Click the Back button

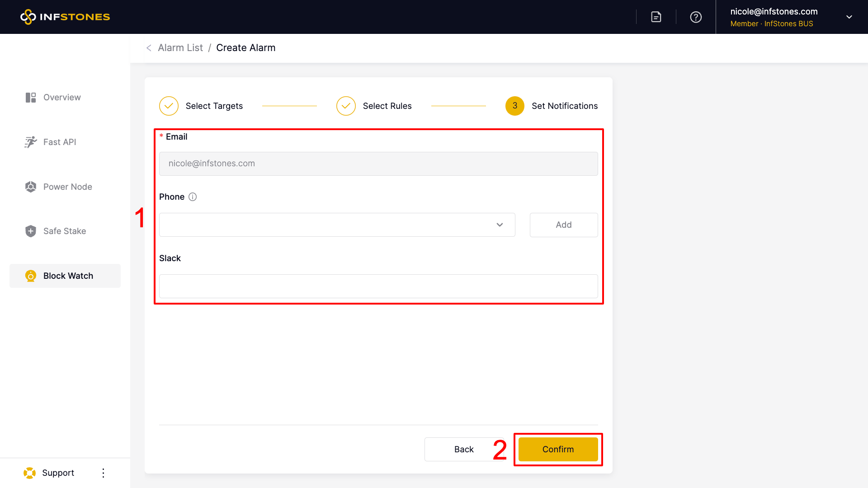(463, 449)
